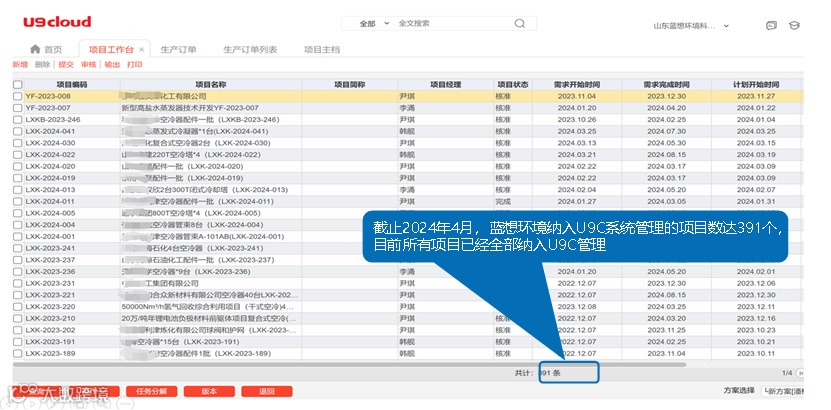
Task: Select the project code LXK-2023-202
Action: (50, 330)
